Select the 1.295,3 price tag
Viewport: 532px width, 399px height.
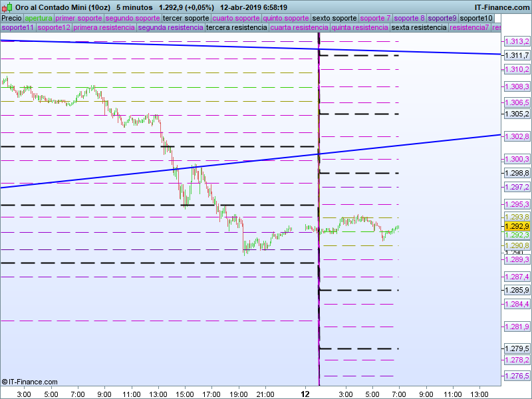517,204
